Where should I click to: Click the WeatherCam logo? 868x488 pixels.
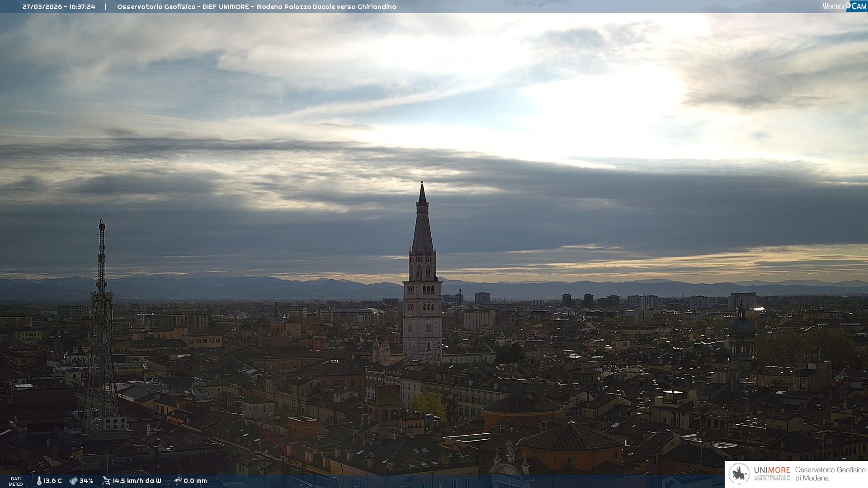tap(844, 6)
